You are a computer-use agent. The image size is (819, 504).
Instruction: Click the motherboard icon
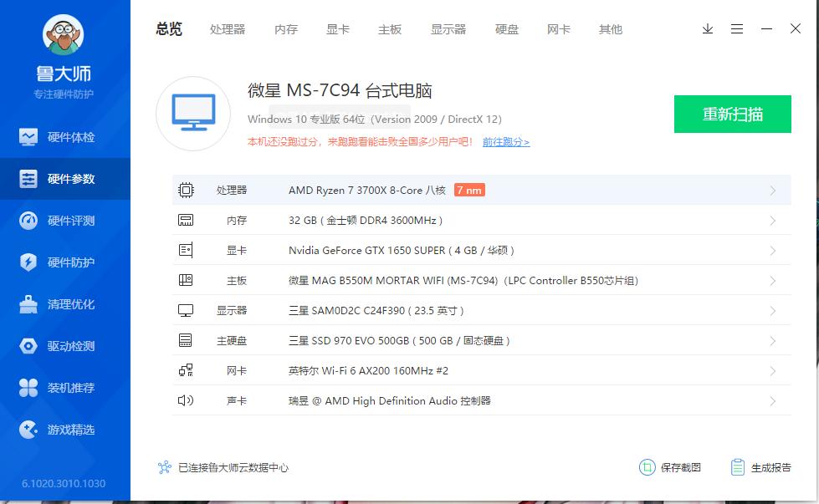point(186,280)
